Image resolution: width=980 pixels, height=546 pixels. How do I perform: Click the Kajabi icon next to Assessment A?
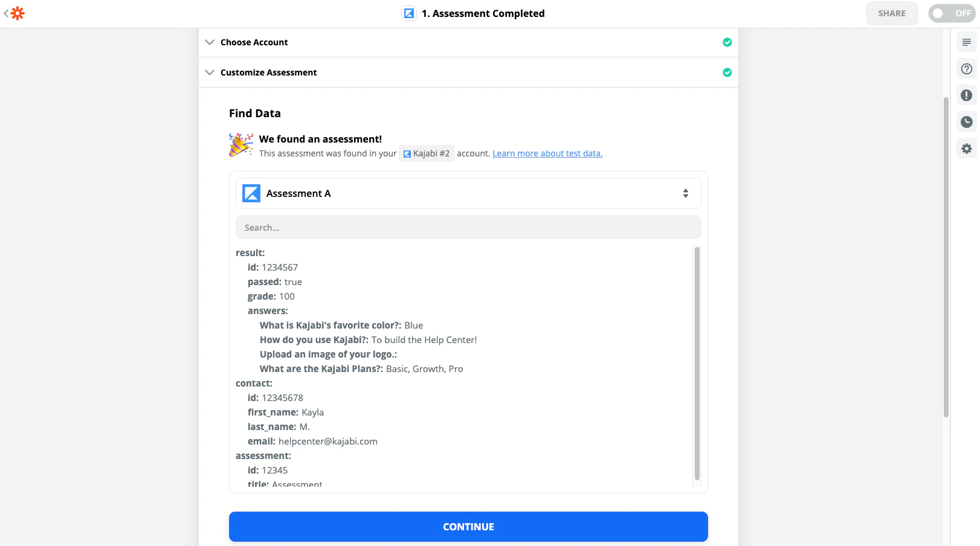click(x=251, y=193)
